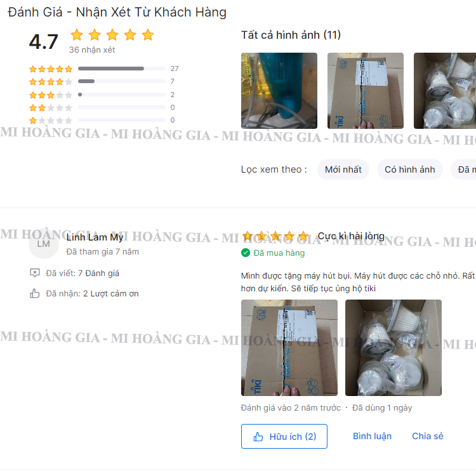The width and height of the screenshot is (476, 476).
Task: Click the Chia sẻ link
Action: [x=427, y=436]
